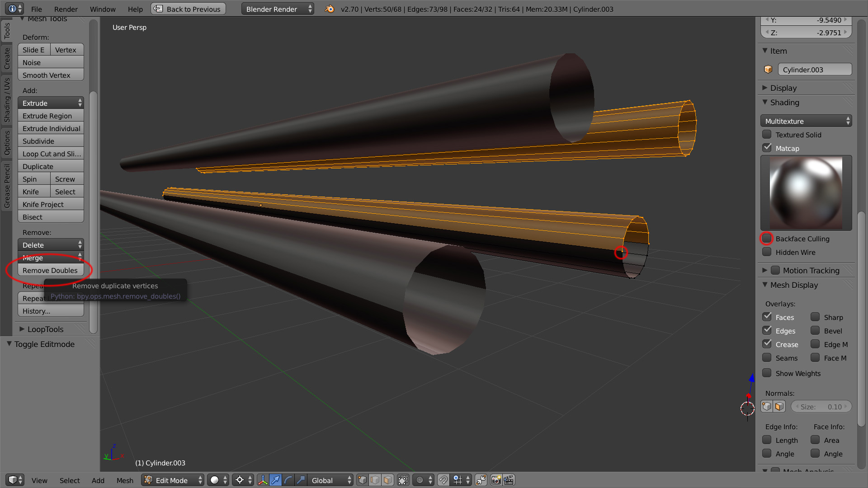Switch to the Shading / UVs tab
The width and height of the screenshot is (868, 488).
click(x=7, y=100)
